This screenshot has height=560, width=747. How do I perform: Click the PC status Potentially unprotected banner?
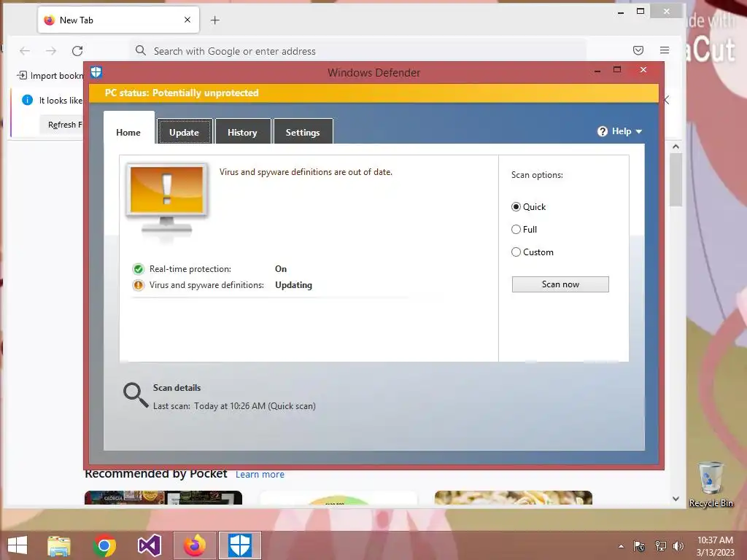pyautogui.click(x=373, y=93)
